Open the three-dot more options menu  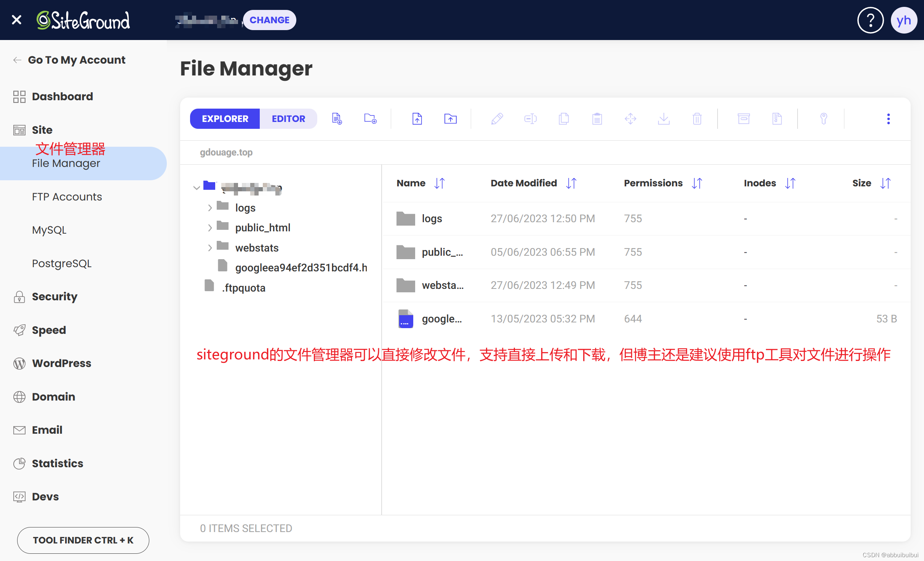[889, 119]
